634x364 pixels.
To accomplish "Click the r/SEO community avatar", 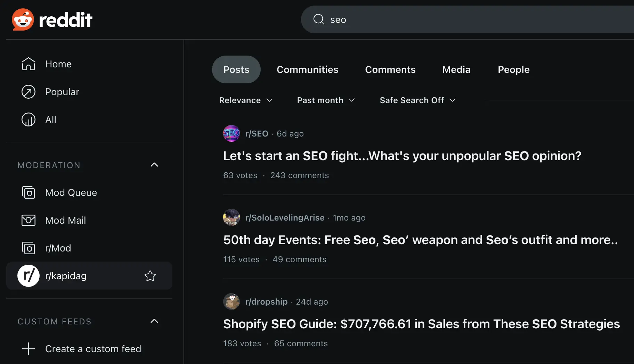I will click(x=231, y=133).
